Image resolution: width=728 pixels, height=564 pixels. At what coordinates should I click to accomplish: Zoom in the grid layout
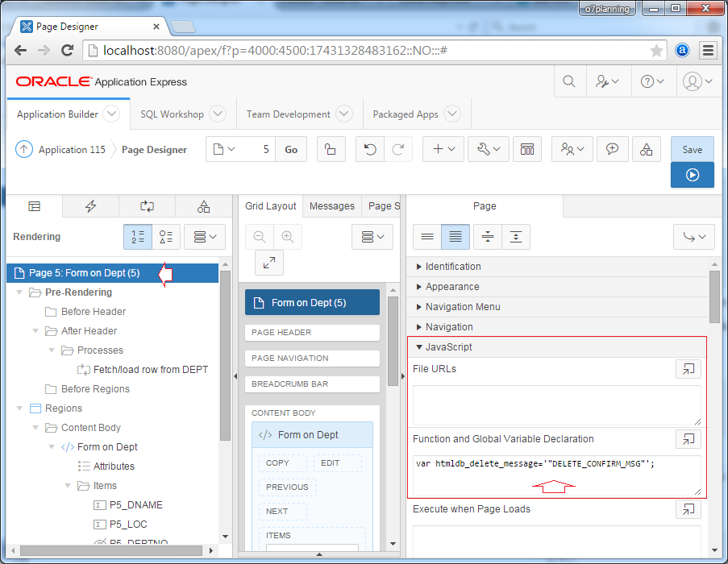pos(287,237)
